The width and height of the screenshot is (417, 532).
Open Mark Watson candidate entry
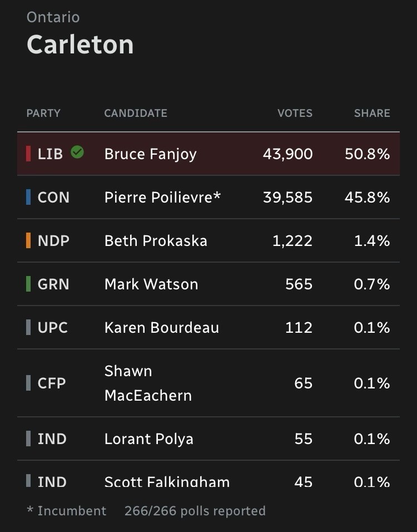pyautogui.click(x=151, y=284)
